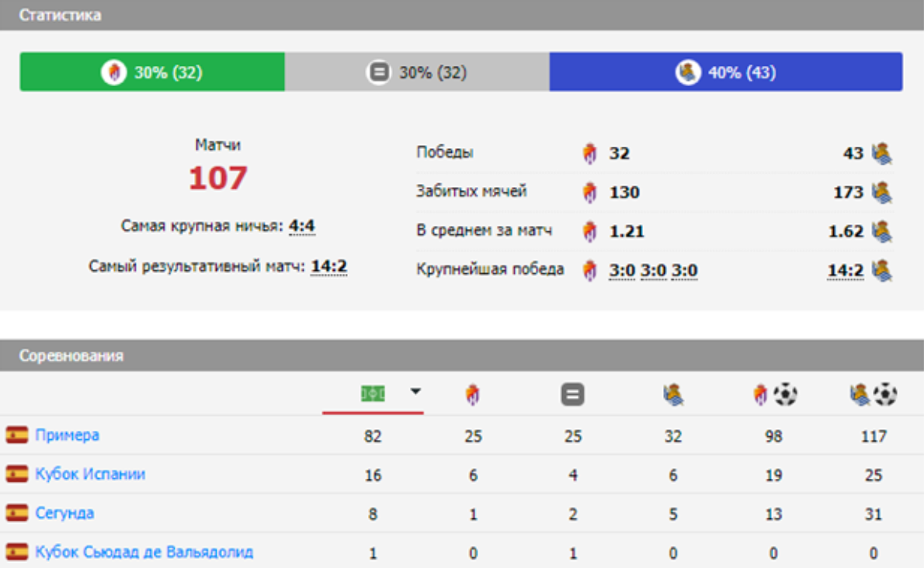Image resolution: width=924 pixels, height=568 pixels.
Task: Click Valladolid crest next to 130 goals scored
Action: 590,192
